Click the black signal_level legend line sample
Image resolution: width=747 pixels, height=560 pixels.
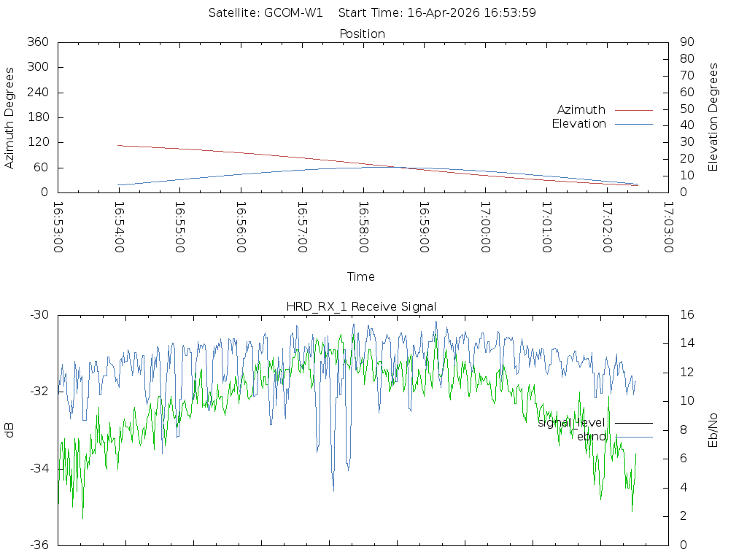(x=633, y=423)
